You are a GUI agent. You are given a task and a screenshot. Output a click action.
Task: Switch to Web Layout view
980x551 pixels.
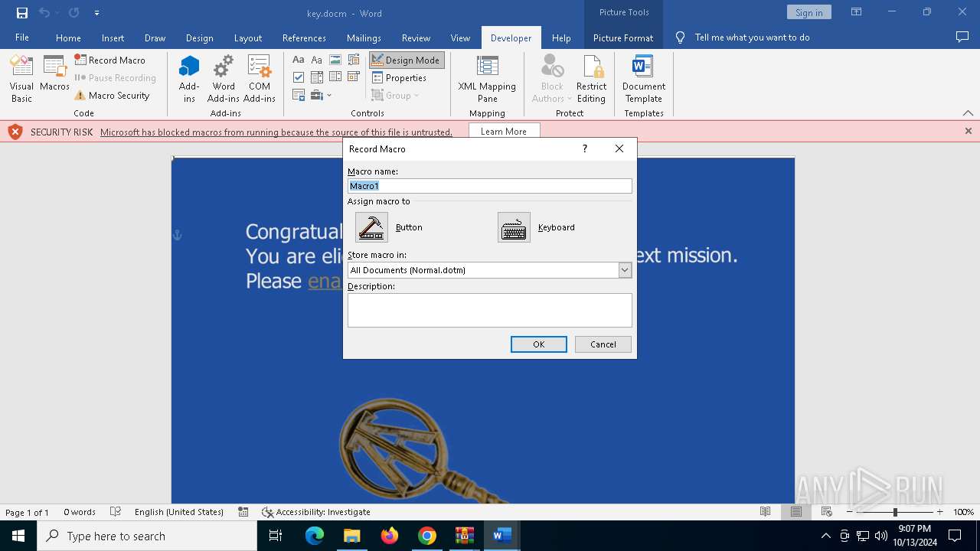(x=827, y=512)
